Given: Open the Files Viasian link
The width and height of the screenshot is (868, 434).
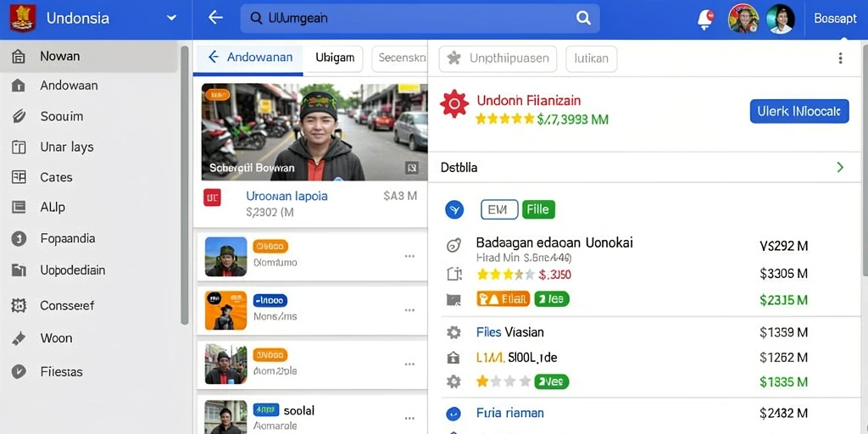Looking at the screenshot, I should tap(509, 332).
